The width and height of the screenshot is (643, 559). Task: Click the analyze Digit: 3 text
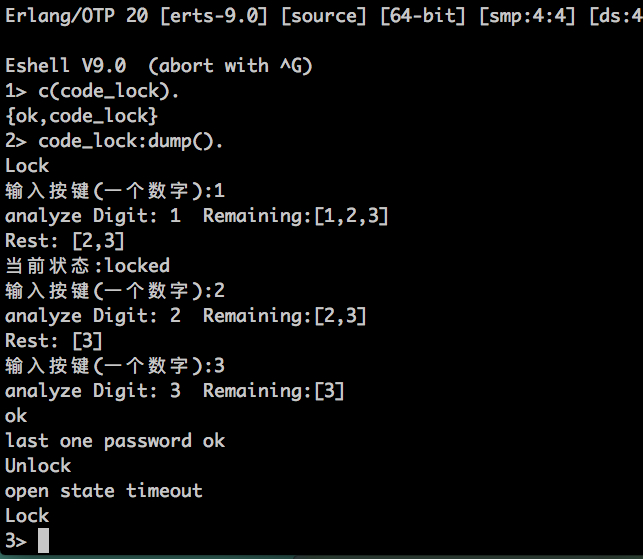click(x=93, y=391)
